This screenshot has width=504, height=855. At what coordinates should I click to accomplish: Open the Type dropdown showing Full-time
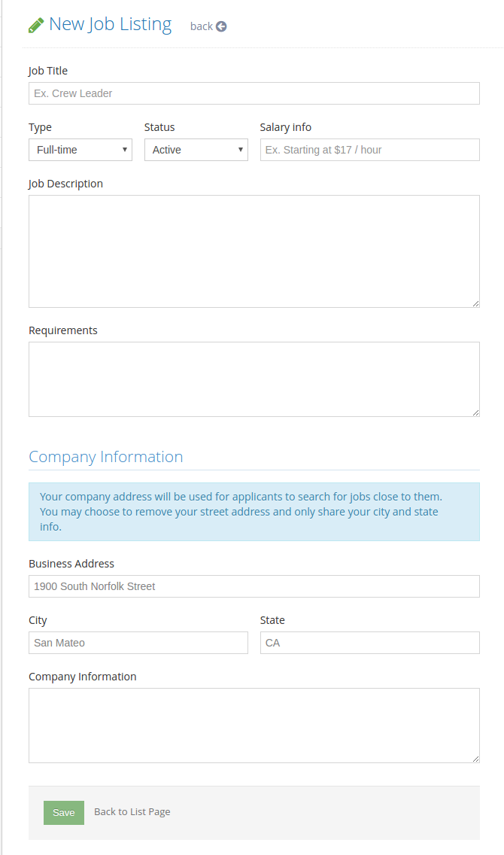tap(80, 150)
